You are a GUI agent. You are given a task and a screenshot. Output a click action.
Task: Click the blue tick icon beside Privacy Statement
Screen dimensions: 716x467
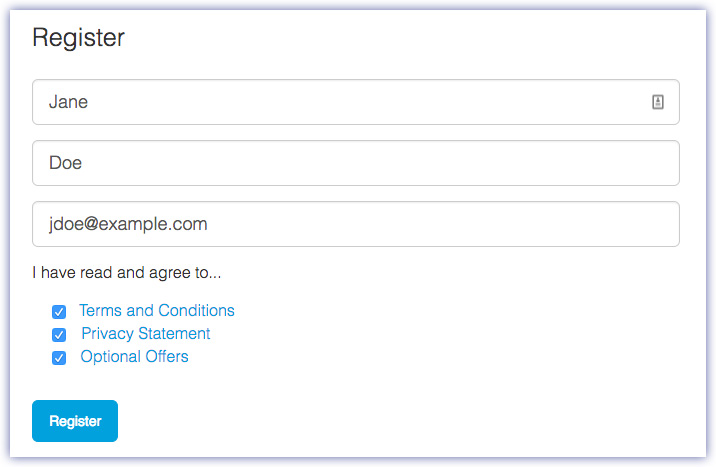tap(59, 335)
